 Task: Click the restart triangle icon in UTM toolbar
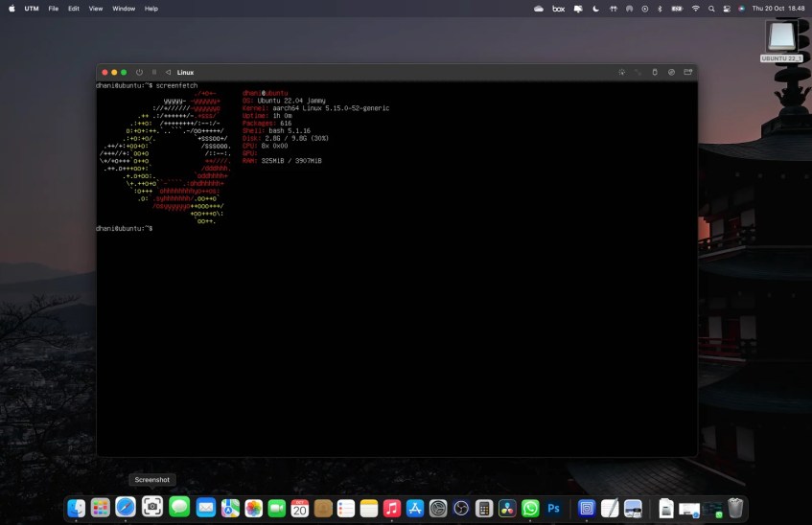[x=168, y=73]
